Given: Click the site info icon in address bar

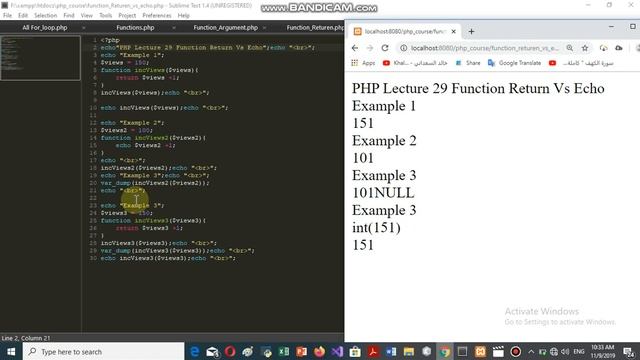Looking at the screenshot, I should tap(403, 48).
